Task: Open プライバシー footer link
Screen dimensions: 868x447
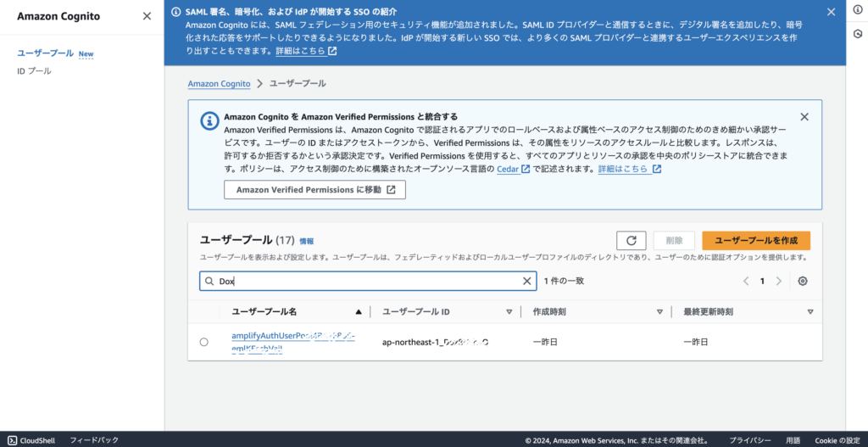Action: coord(749,440)
